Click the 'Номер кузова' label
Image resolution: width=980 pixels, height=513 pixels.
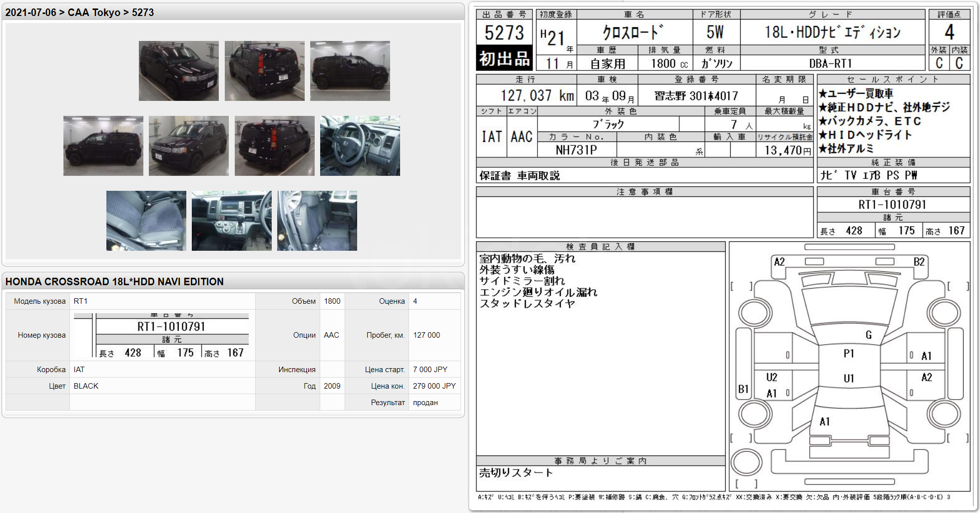[42, 335]
